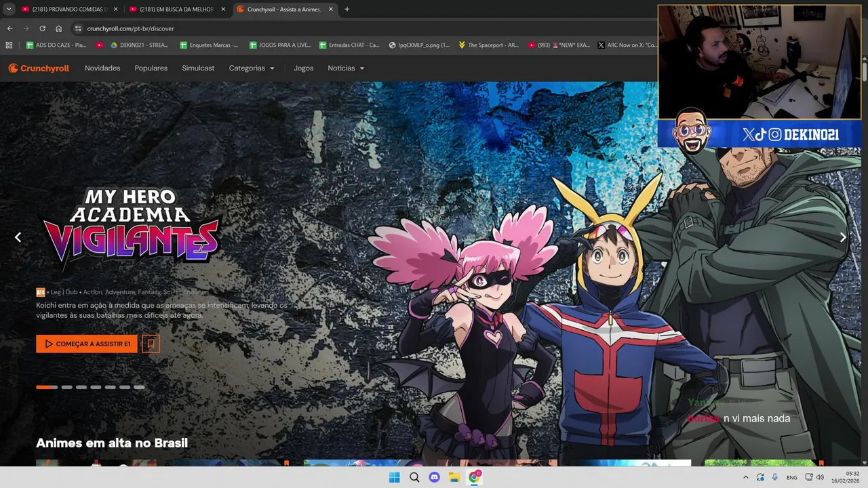Open the Jogos page

(304, 68)
